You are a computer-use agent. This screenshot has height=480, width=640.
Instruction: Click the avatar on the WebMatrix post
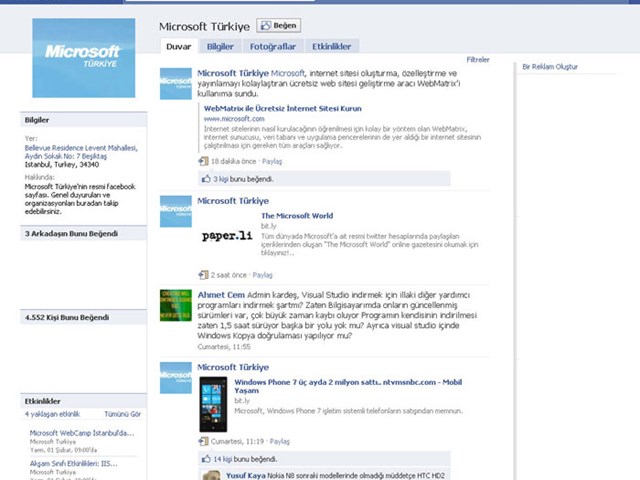(175, 83)
